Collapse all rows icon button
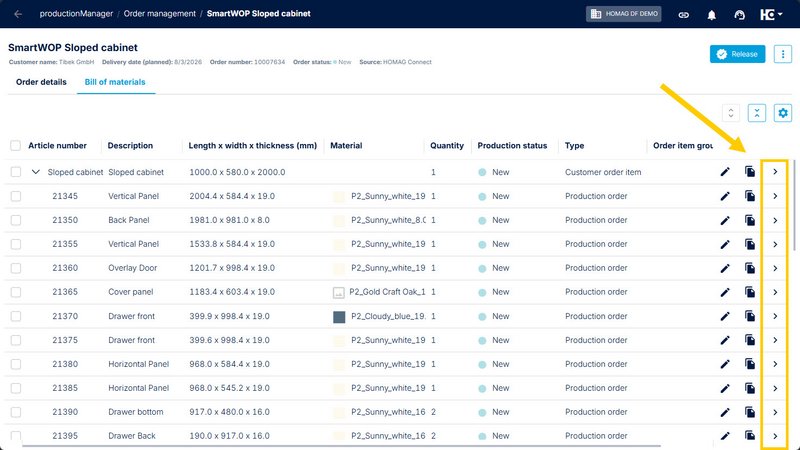 pyautogui.click(x=757, y=113)
